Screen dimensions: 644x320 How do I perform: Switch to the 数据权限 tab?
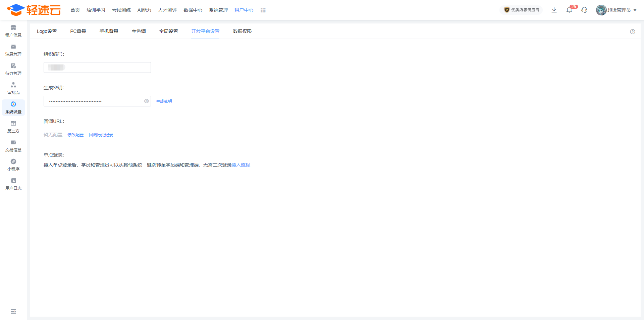242,31
